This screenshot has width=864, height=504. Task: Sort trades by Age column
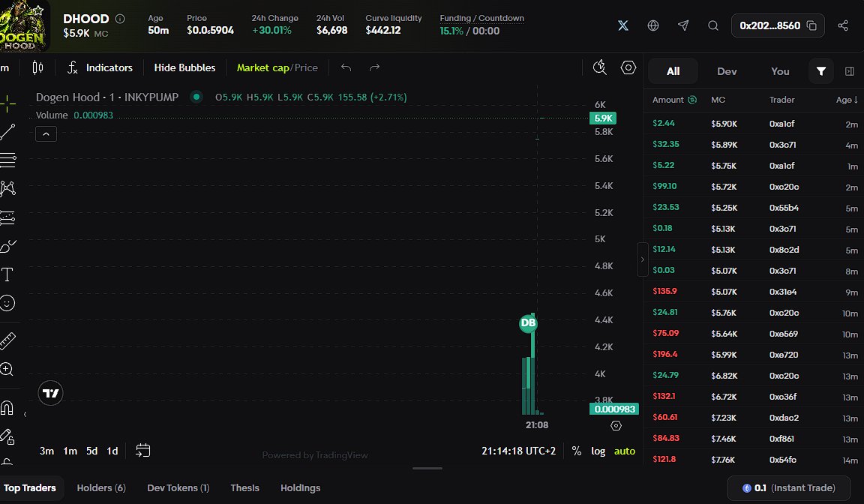coord(847,100)
